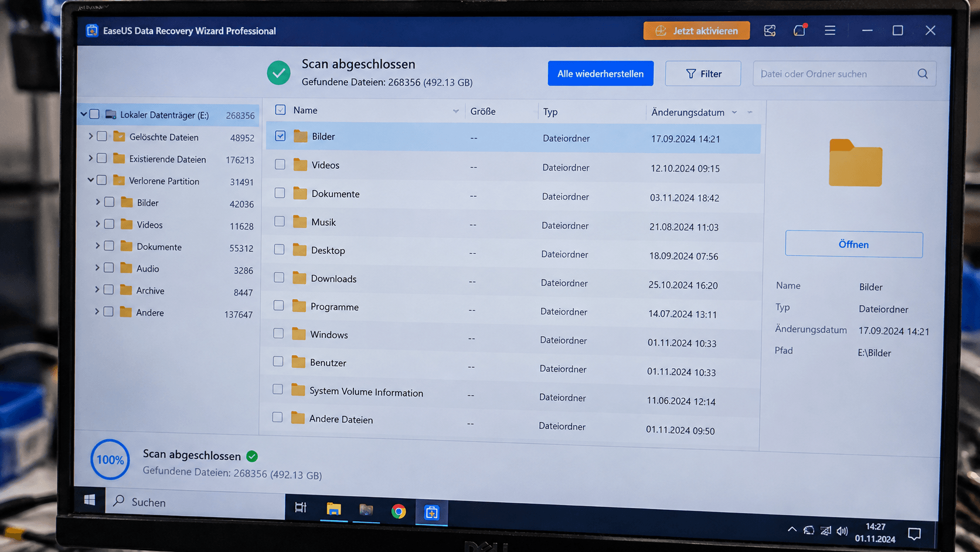Collapse the Verlorene Partition tree node

tap(90, 180)
